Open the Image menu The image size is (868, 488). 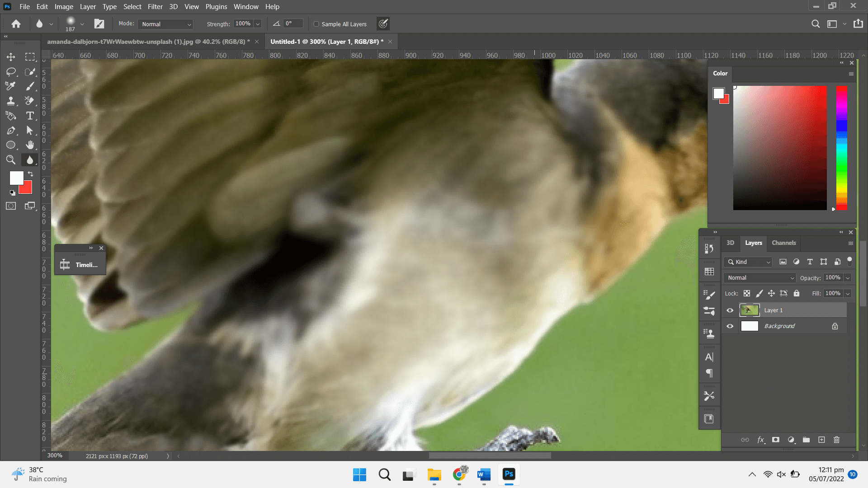[64, 7]
